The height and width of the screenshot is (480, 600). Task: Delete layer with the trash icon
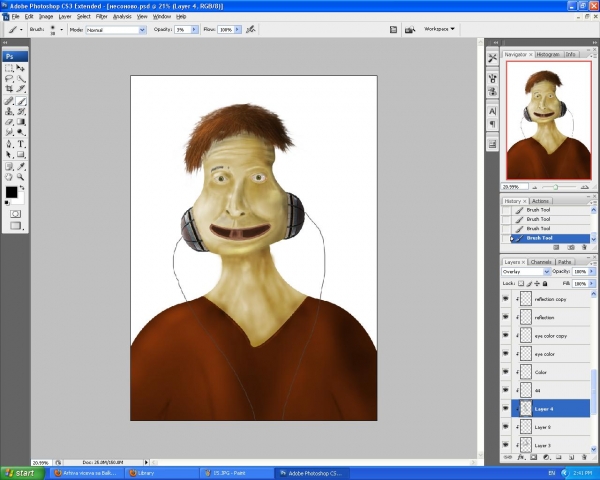(x=584, y=457)
